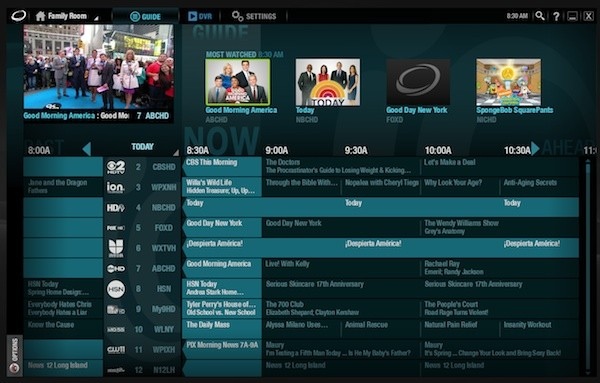Open the search magnifier icon
600x383 pixels.
click(x=540, y=16)
